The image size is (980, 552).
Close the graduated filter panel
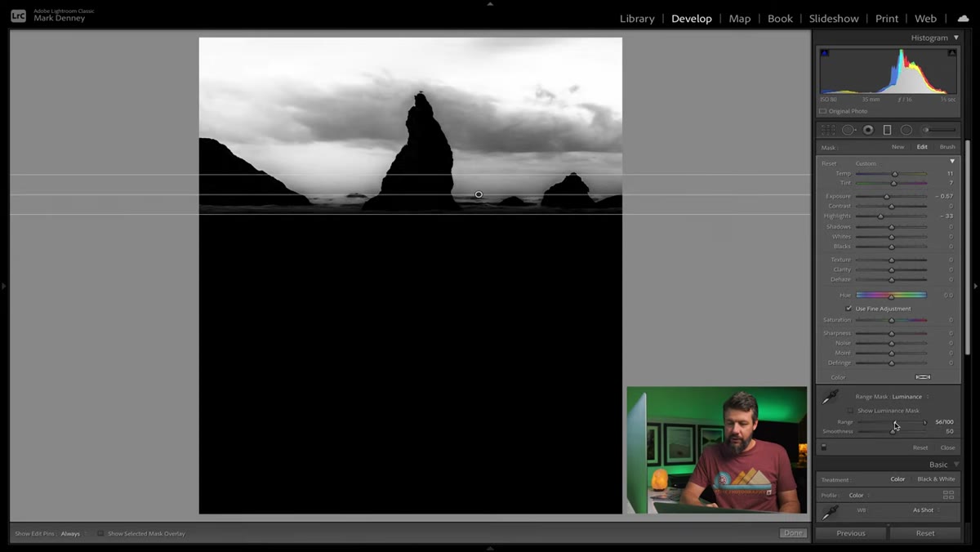947,447
